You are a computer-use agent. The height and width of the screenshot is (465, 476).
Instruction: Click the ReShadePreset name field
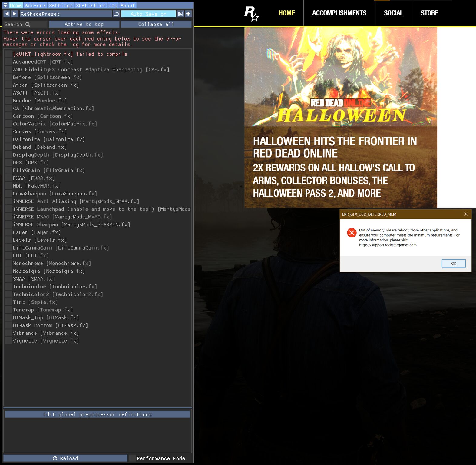[66, 14]
